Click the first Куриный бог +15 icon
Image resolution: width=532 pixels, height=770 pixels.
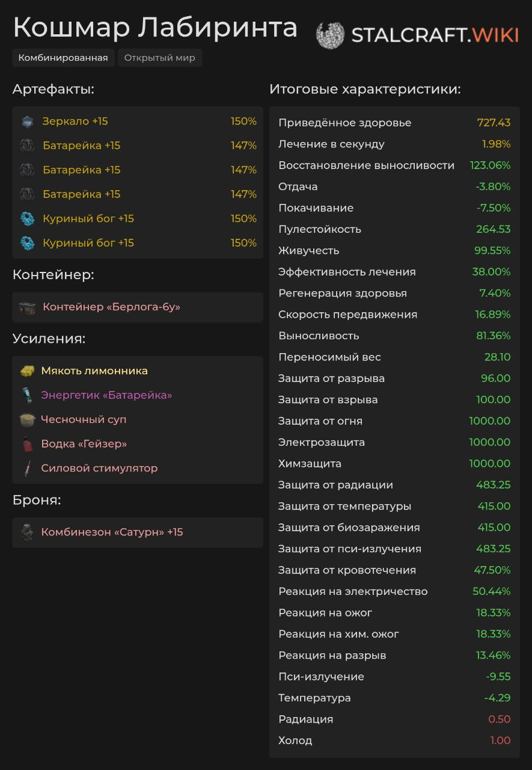point(28,219)
